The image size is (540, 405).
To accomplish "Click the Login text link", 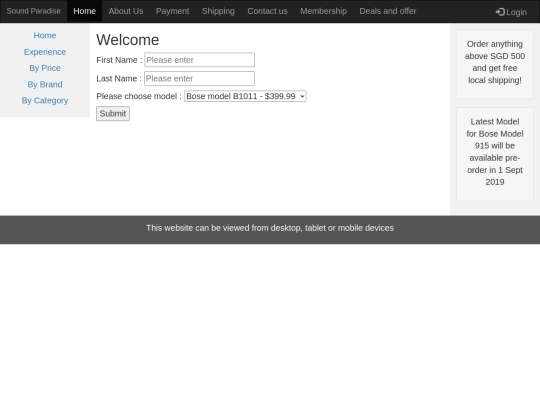I will [x=516, y=12].
